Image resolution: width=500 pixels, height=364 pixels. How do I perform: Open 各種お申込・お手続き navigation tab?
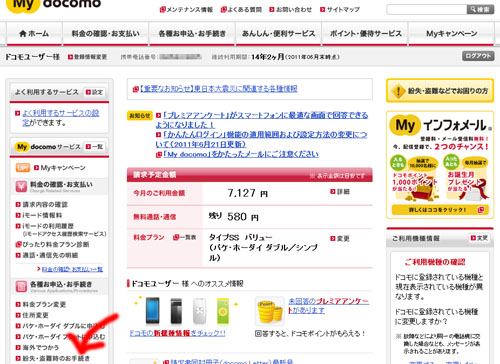(x=192, y=34)
